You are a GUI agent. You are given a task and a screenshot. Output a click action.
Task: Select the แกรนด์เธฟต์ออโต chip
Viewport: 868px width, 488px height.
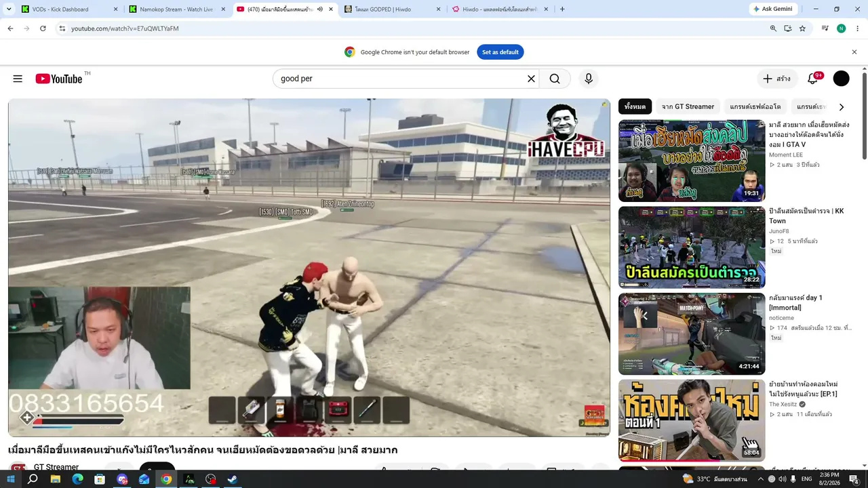click(755, 106)
